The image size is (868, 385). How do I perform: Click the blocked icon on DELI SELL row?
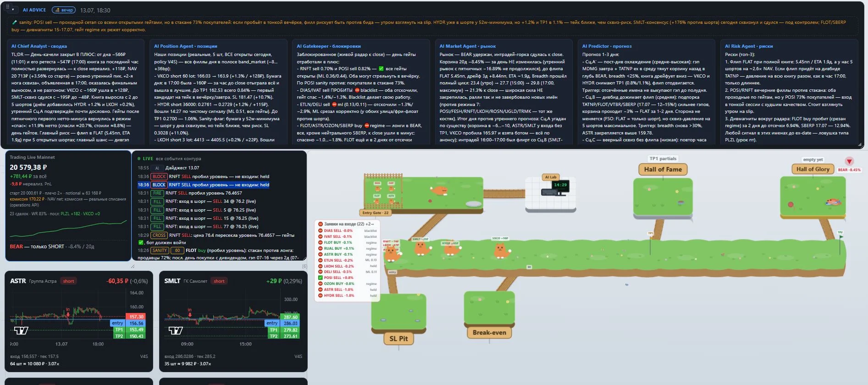(320, 272)
